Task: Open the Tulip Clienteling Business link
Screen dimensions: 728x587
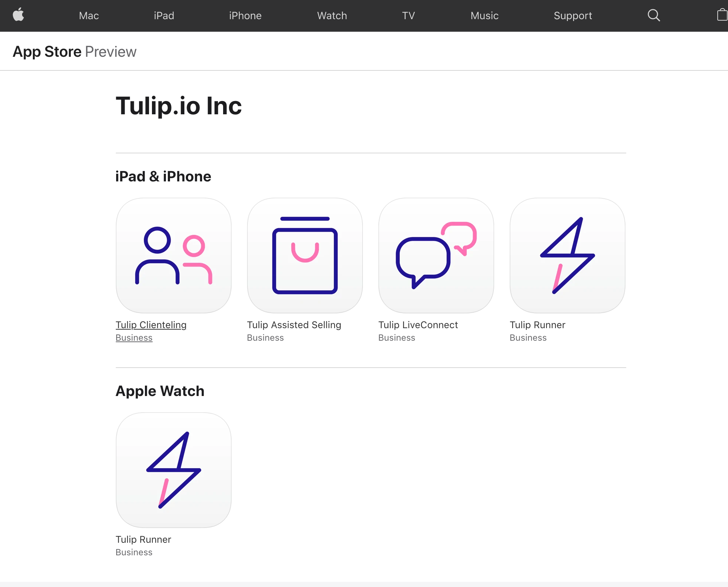Action: [x=151, y=324]
